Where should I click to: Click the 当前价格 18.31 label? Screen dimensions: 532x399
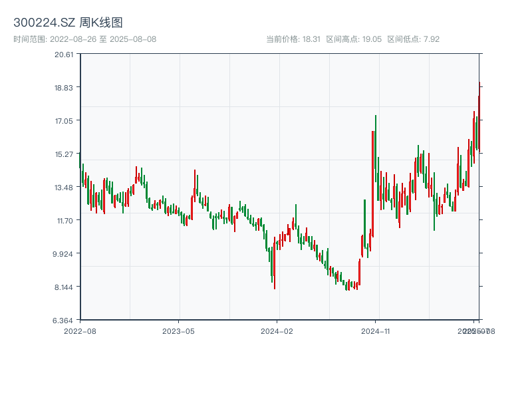pos(293,39)
